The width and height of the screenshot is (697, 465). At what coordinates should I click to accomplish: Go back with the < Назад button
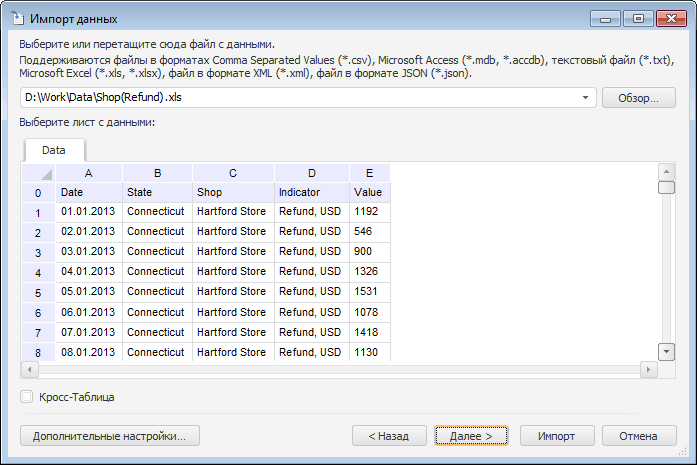pos(389,436)
